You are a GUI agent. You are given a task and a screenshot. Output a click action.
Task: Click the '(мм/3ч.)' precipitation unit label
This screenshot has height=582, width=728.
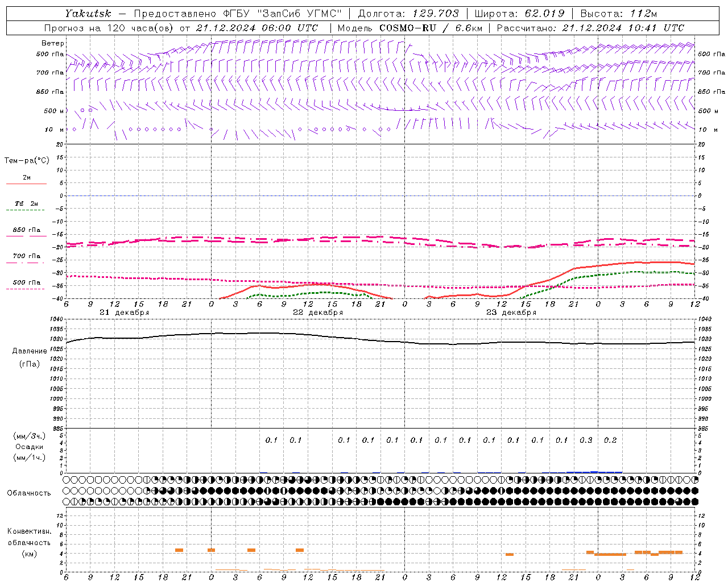30,436
